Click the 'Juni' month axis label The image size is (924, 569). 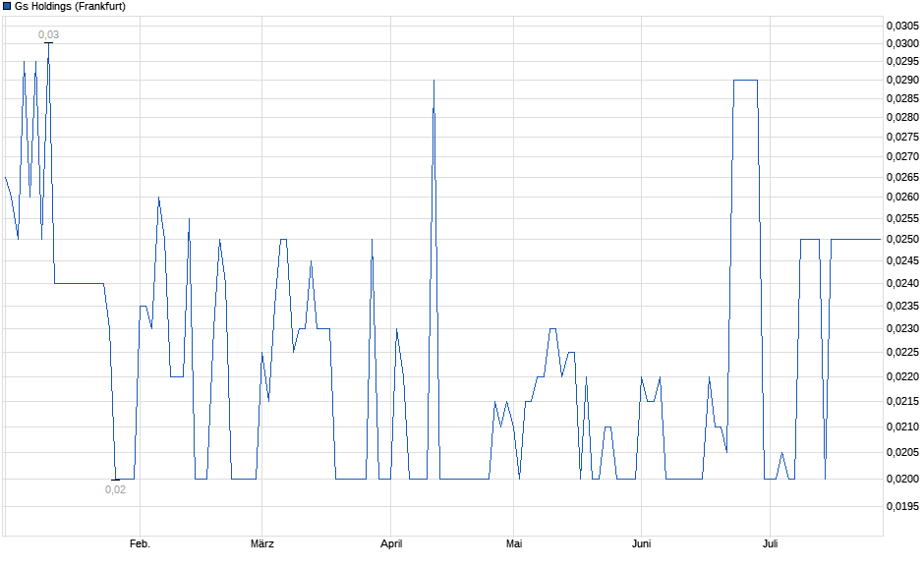click(641, 543)
